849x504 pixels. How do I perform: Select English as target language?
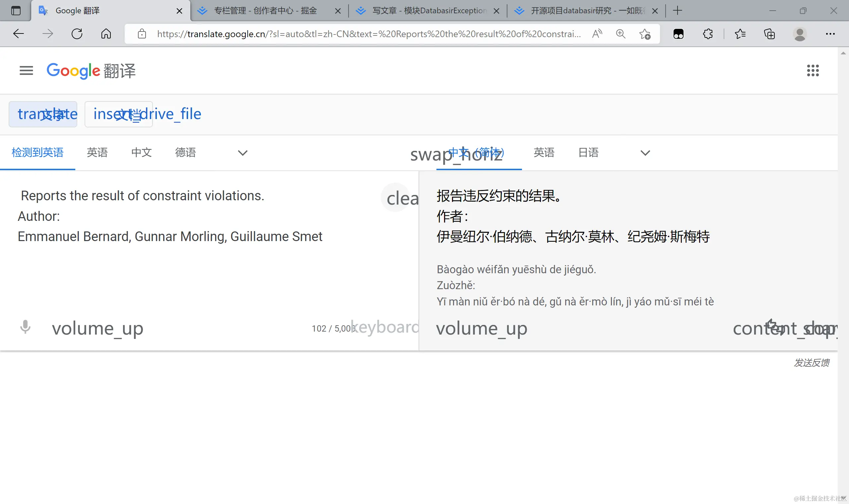(544, 153)
